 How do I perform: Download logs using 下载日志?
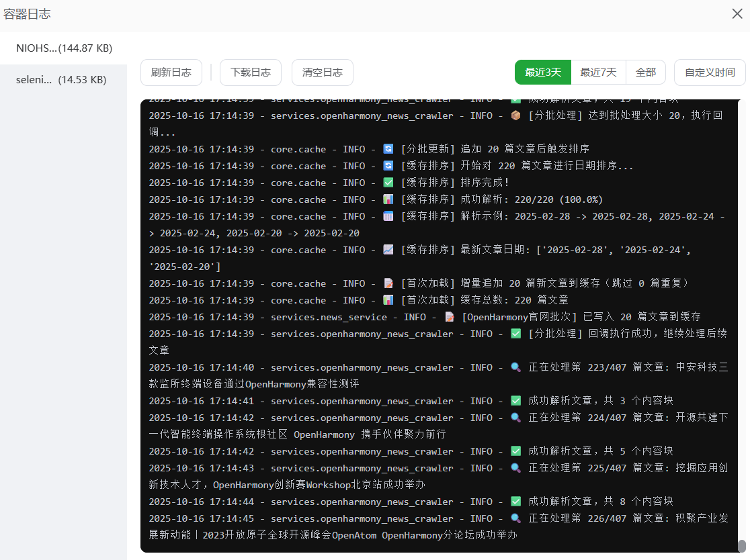point(251,73)
